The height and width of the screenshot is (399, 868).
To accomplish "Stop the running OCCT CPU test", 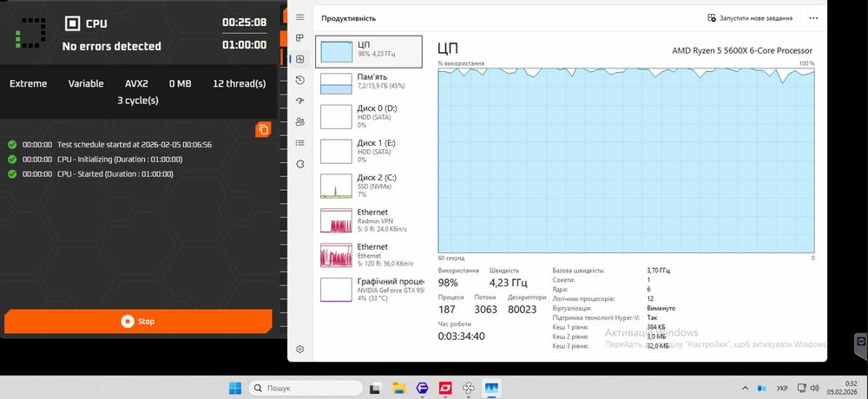I will tap(138, 322).
